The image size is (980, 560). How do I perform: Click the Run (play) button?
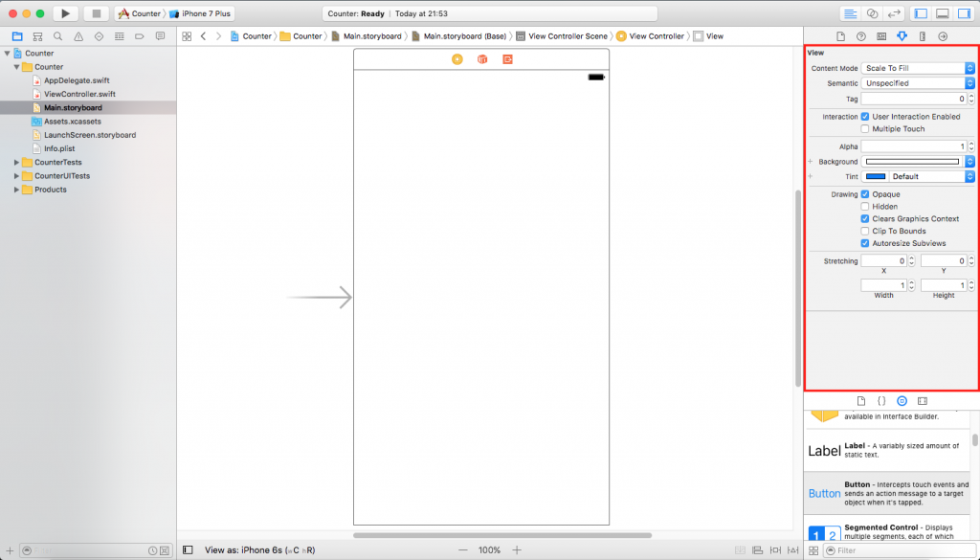pyautogui.click(x=65, y=13)
